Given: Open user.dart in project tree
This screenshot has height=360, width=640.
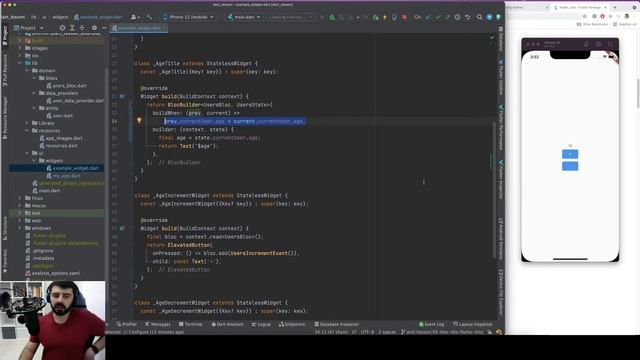Looking at the screenshot, I should pyautogui.click(x=59, y=116).
